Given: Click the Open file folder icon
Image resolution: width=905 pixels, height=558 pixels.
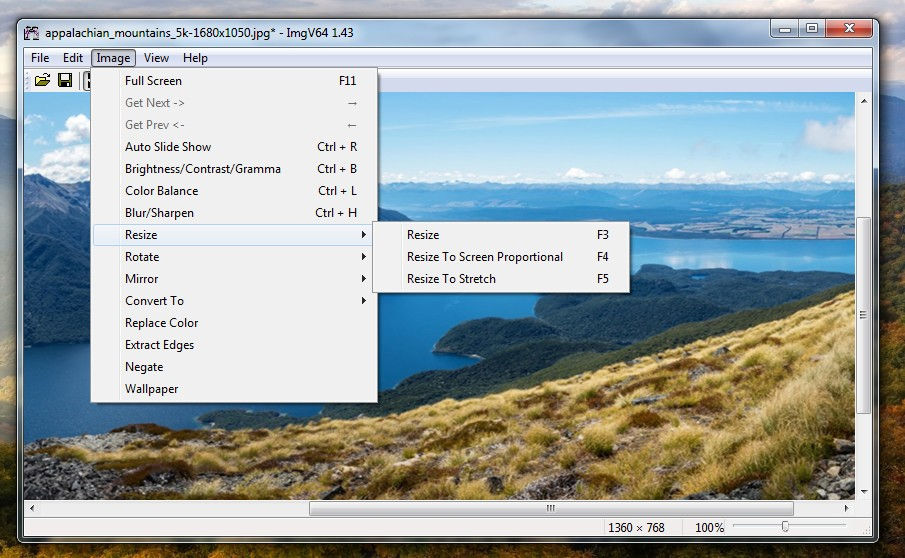Looking at the screenshot, I should 42,80.
